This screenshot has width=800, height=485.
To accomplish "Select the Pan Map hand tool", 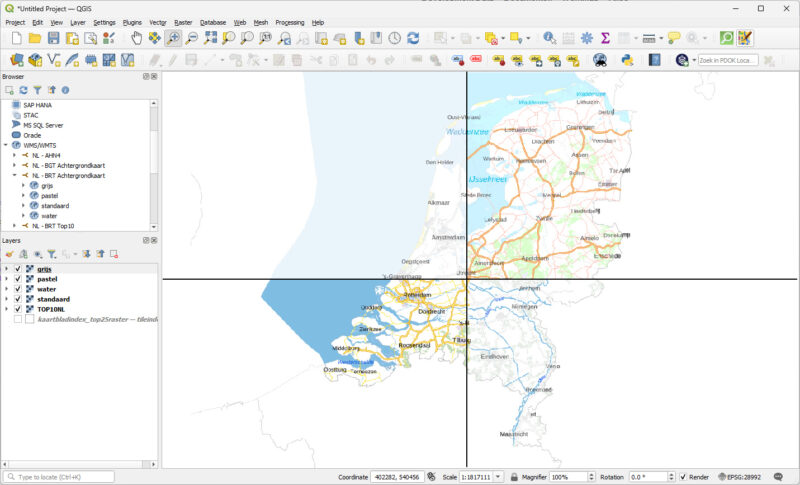I will click(137, 38).
